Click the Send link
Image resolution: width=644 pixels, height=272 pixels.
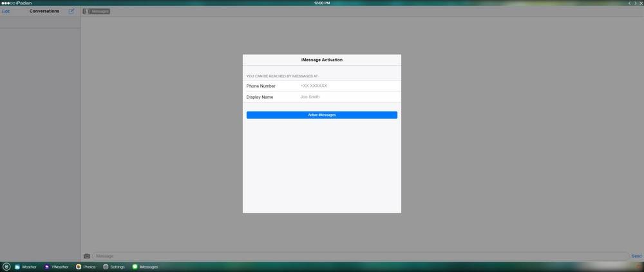(636, 256)
